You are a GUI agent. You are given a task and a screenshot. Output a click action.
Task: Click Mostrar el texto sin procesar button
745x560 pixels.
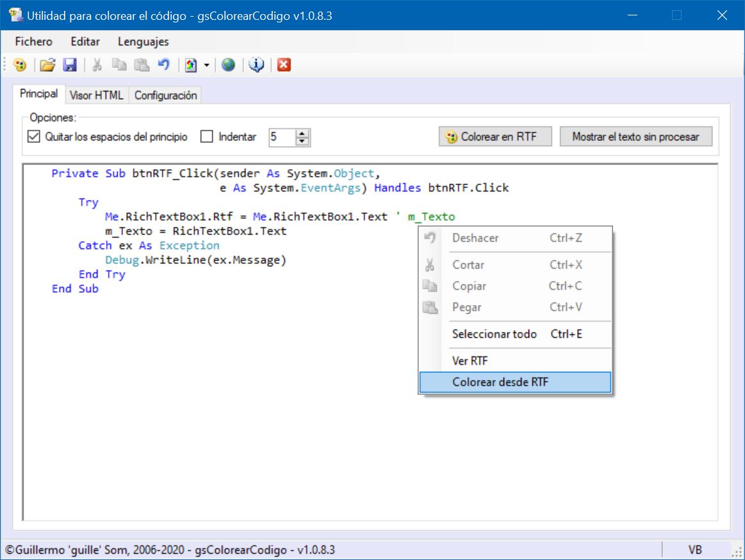[635, 136]
